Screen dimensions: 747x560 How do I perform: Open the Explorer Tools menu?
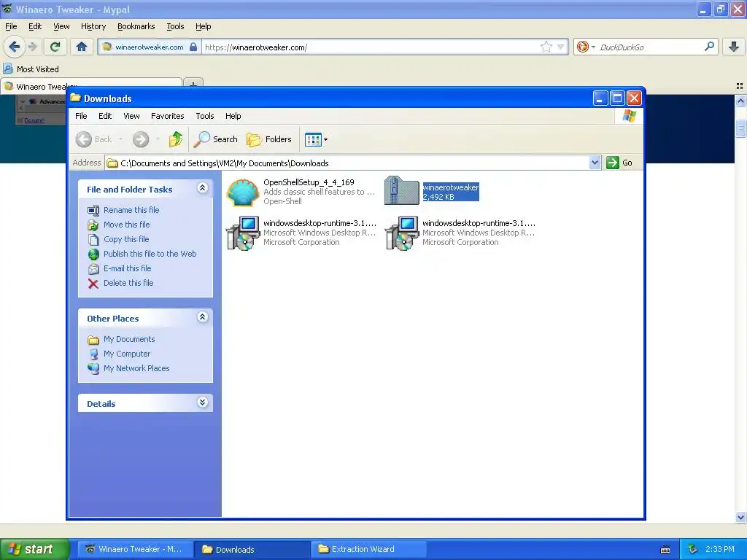(x=205, y=116)
